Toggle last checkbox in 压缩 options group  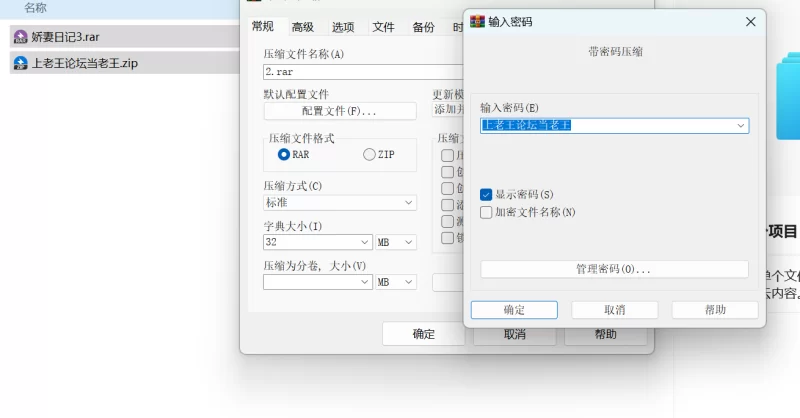coord(447,238)
